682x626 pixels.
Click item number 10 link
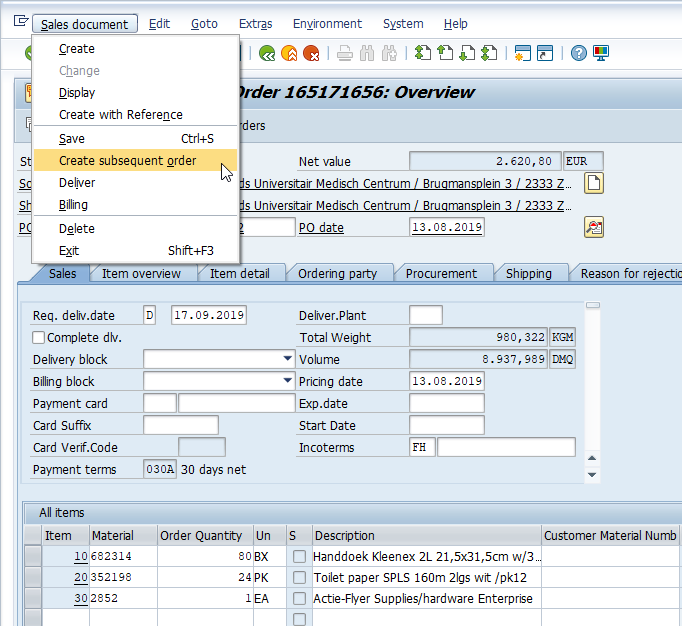[x=81, y=556]
